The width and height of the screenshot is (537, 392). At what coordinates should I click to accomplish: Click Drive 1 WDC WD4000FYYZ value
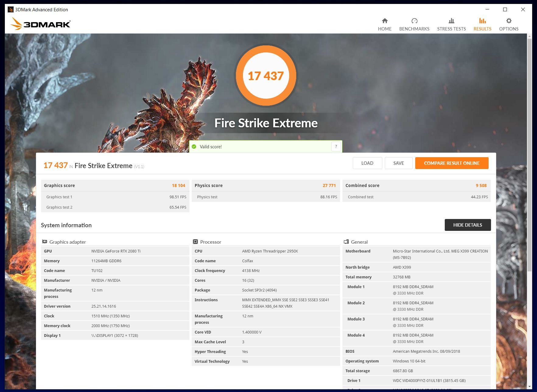pos(429,381)
